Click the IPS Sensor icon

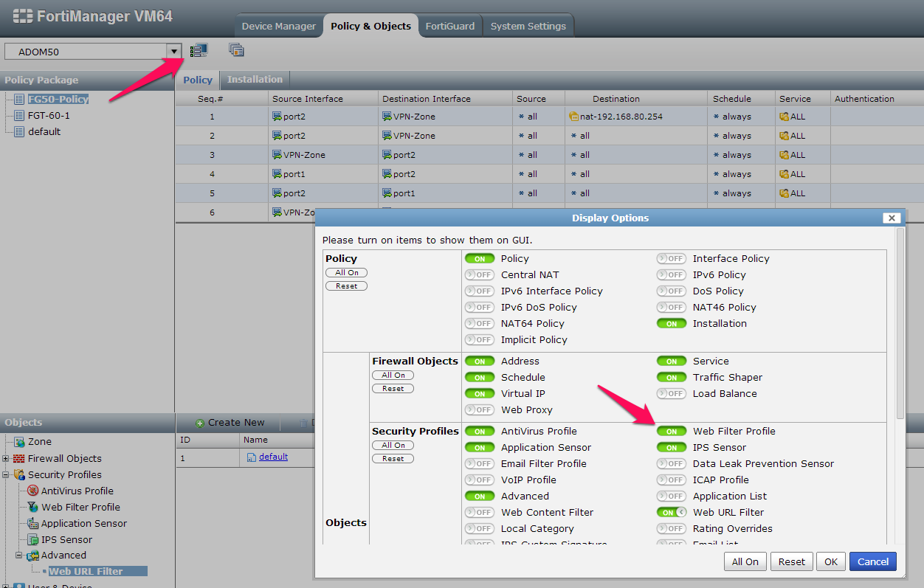pos(32,539)
